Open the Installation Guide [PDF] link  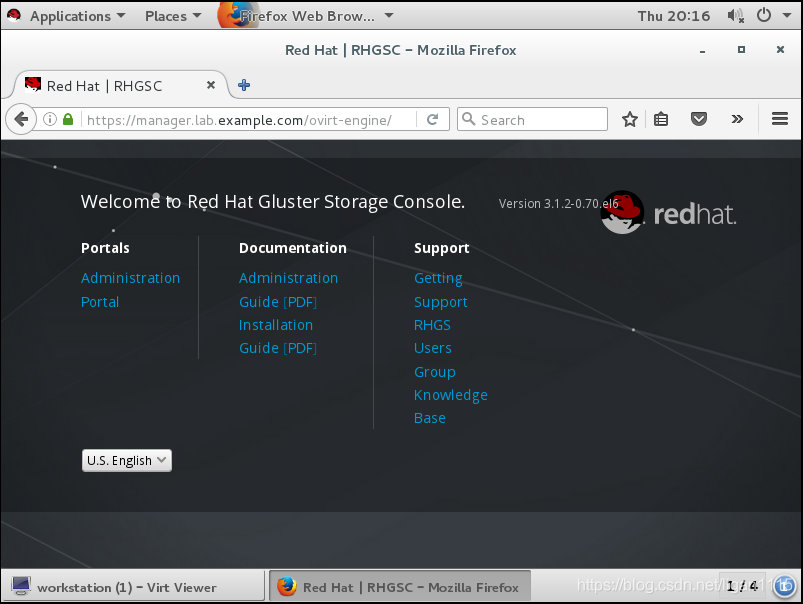(278, 336)
